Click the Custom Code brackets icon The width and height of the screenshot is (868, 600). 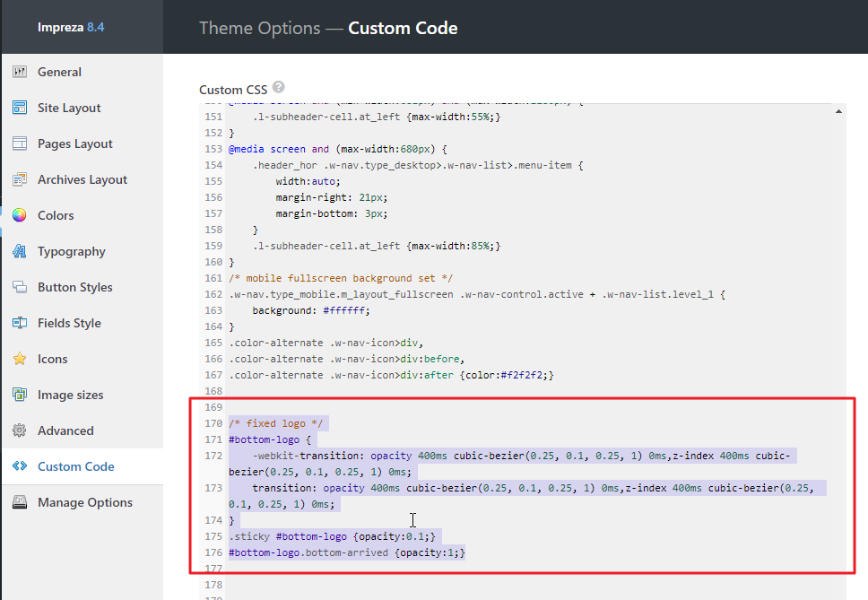coord(20,466)
